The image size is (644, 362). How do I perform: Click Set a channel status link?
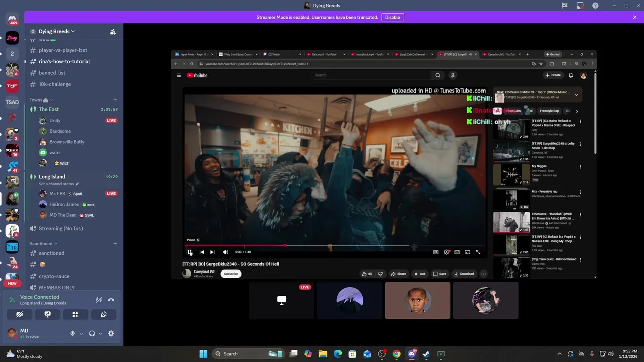point(59,184)
